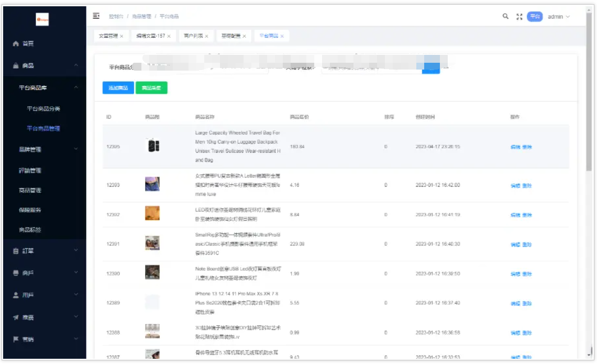Click the home icon for 首页

pyautogui.click(x=16, y=44)
